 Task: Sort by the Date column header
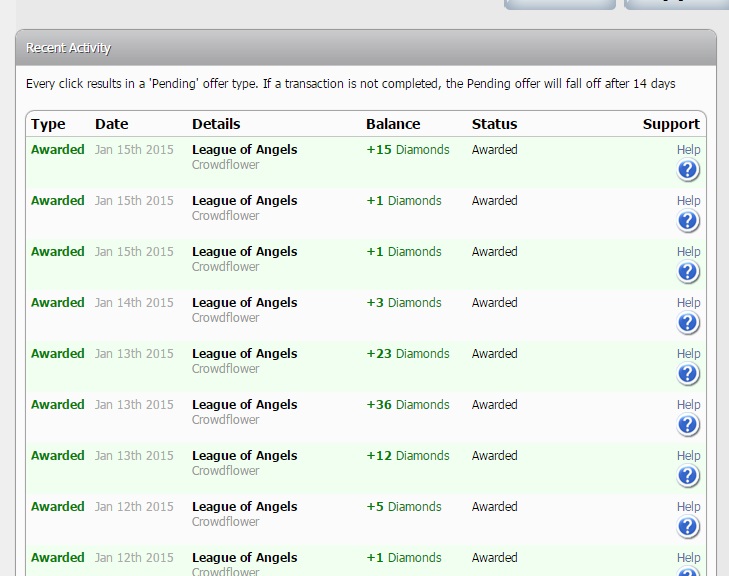tap(111, 124)
